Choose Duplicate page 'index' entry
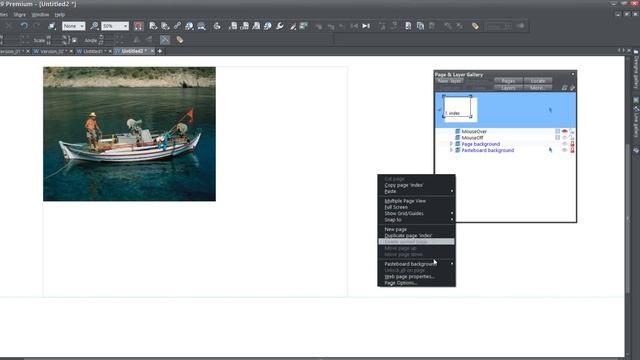 pyautogui.click(x=416, y=236)
